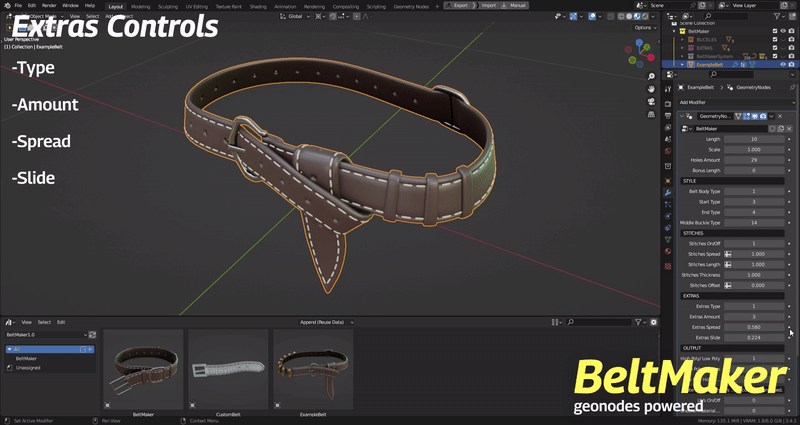This screenshot has height=425, width=800.
Task: Disable BUCKLES collection render camera icon
Action: click(791, 39)
